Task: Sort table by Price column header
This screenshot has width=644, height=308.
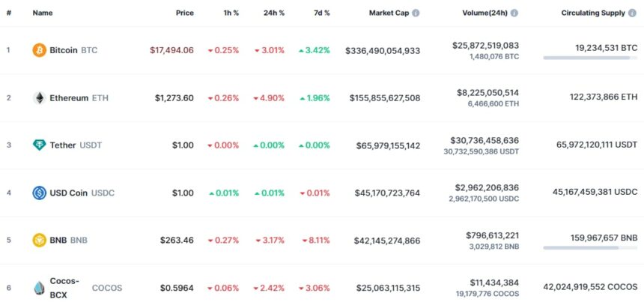Action: pyautogui.click(x=184, y=13)
